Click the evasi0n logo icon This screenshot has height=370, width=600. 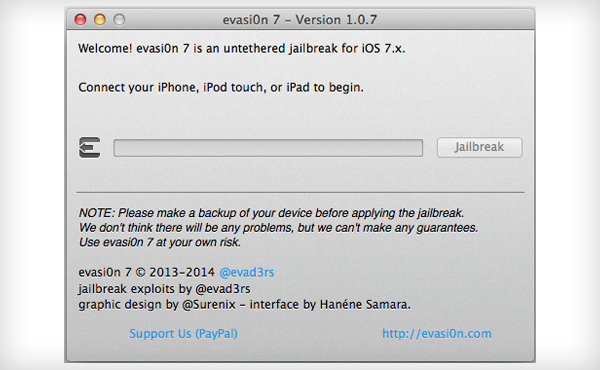(90, 147)
